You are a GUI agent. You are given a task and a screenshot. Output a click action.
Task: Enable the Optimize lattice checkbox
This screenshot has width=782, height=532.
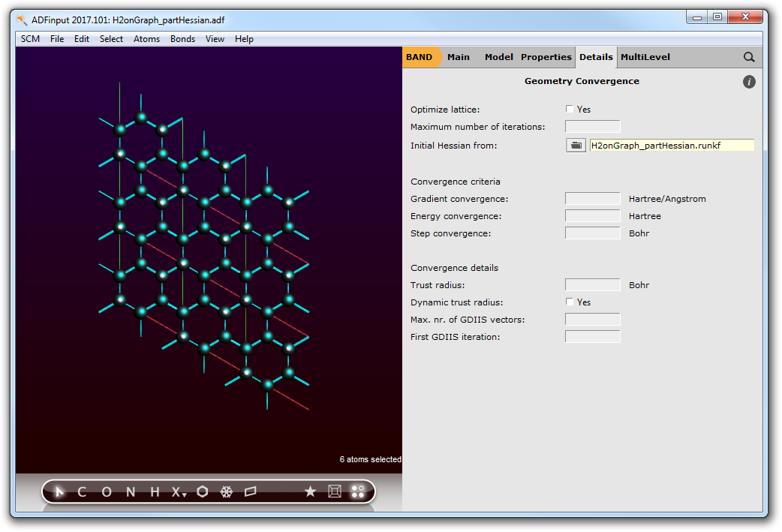click(570, 109)
